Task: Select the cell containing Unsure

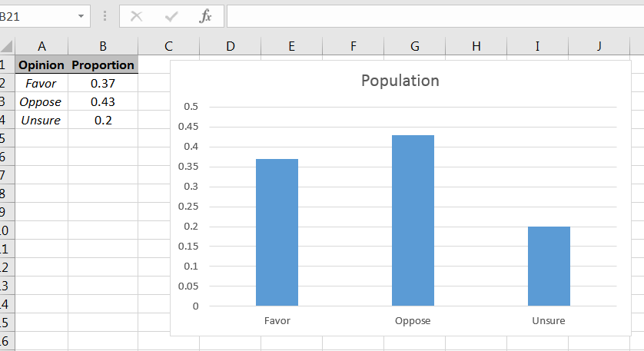Action: (41, 120)
